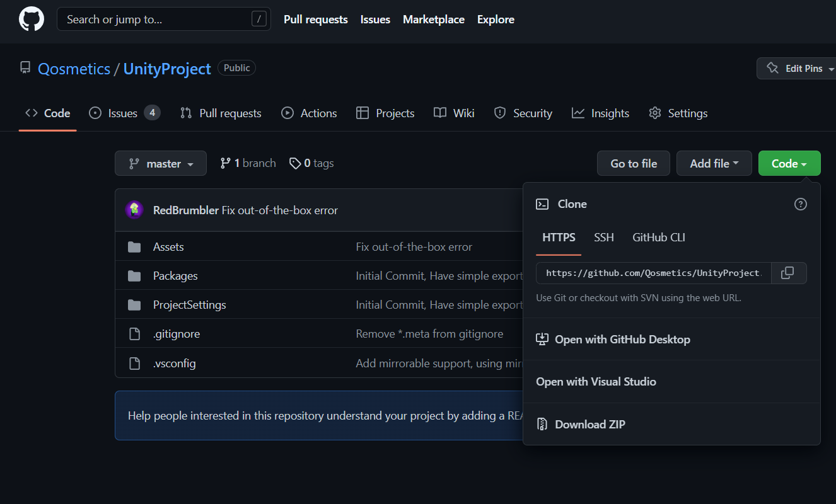
Task: Open the ProjectSettings folder
Action: click(189, 305)
